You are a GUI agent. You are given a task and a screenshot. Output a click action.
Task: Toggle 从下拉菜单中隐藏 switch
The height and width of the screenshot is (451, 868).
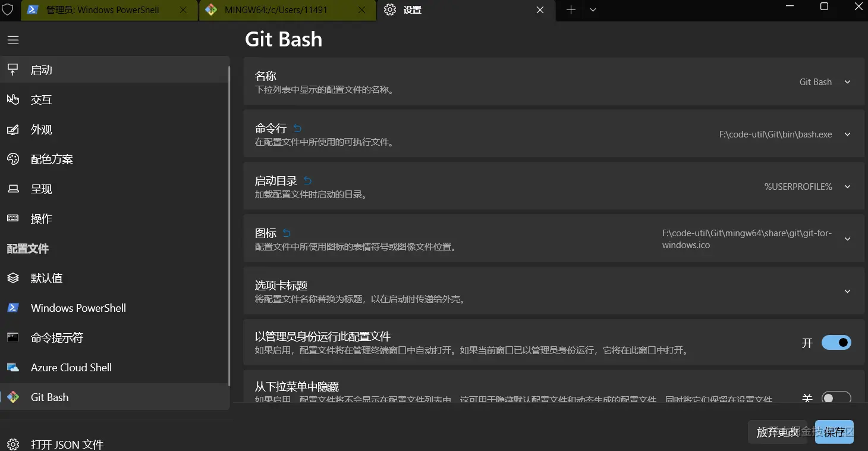pos(836,397)
